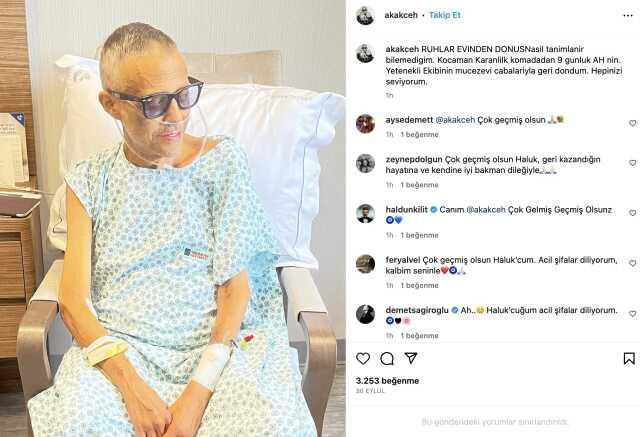The width and height of the screenshot is (640, 437).
Task: Like feryalvel's comment heart
Action: pyautogui.click(x=632, y=264)
